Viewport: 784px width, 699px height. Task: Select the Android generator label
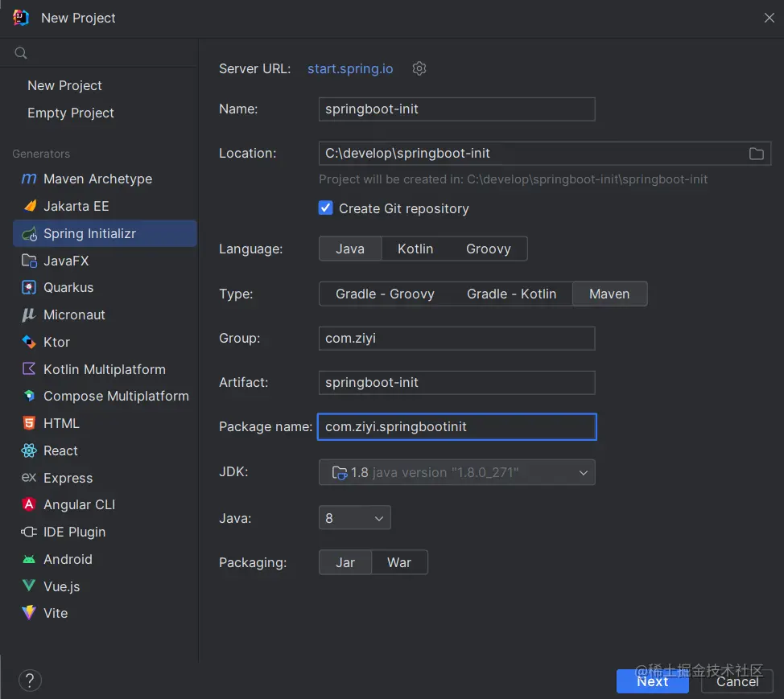pyautogui.click(x=68, y=559)
